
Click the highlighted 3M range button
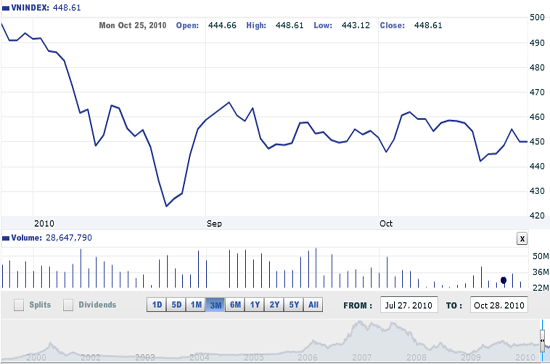215,305
